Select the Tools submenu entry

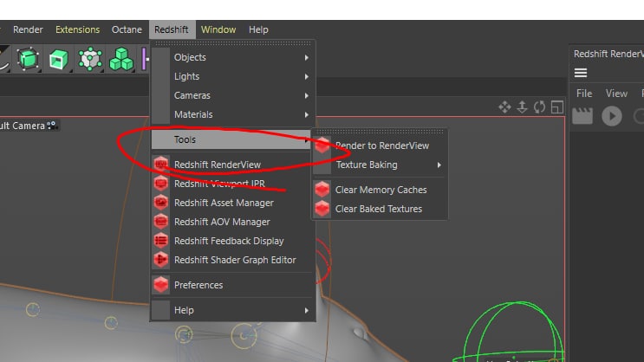pos(231,139)
